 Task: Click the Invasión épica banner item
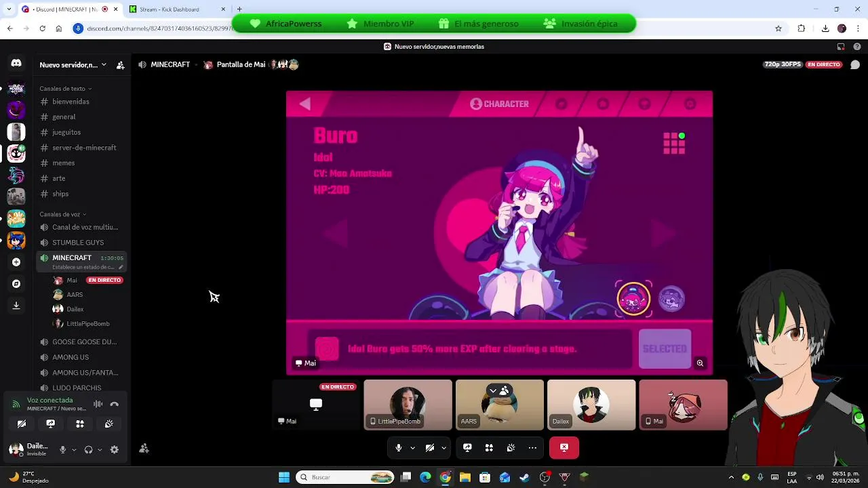[580, 24]
